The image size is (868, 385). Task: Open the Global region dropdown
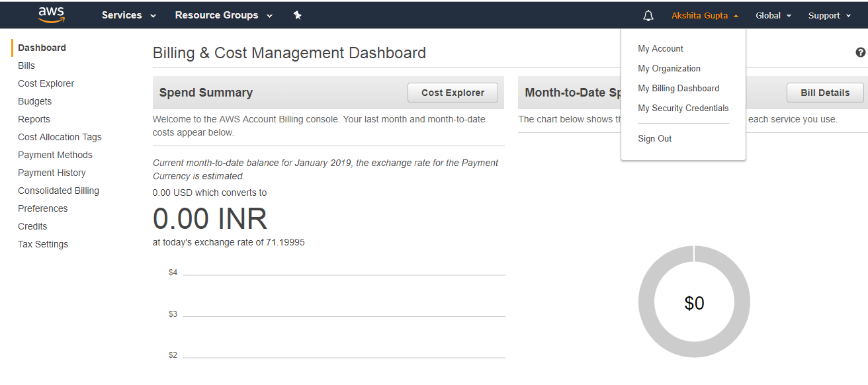coord(773,15)
